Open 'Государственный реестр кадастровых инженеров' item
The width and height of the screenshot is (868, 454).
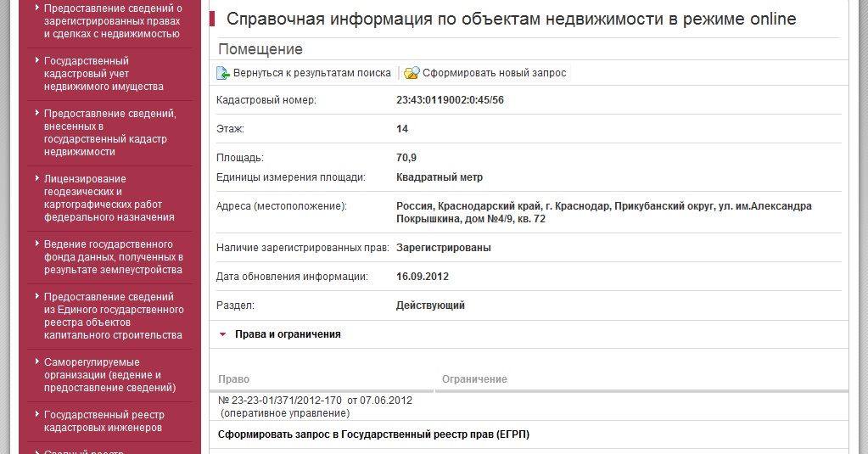click(104, 421)
